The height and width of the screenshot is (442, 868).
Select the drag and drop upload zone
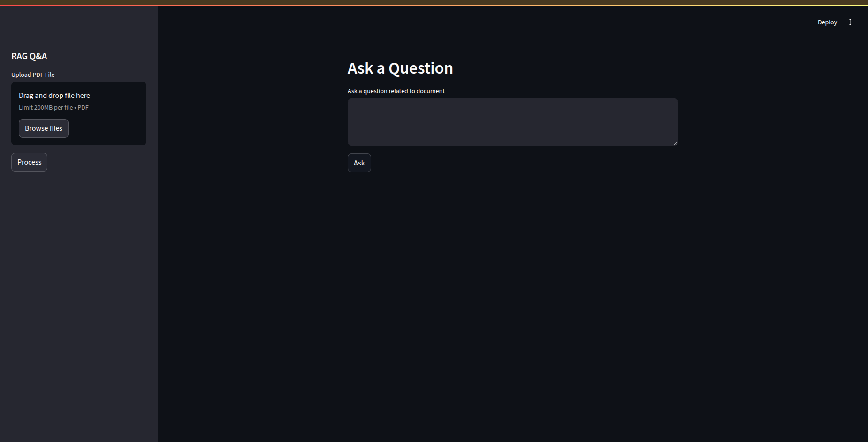(x=78, y=114)
